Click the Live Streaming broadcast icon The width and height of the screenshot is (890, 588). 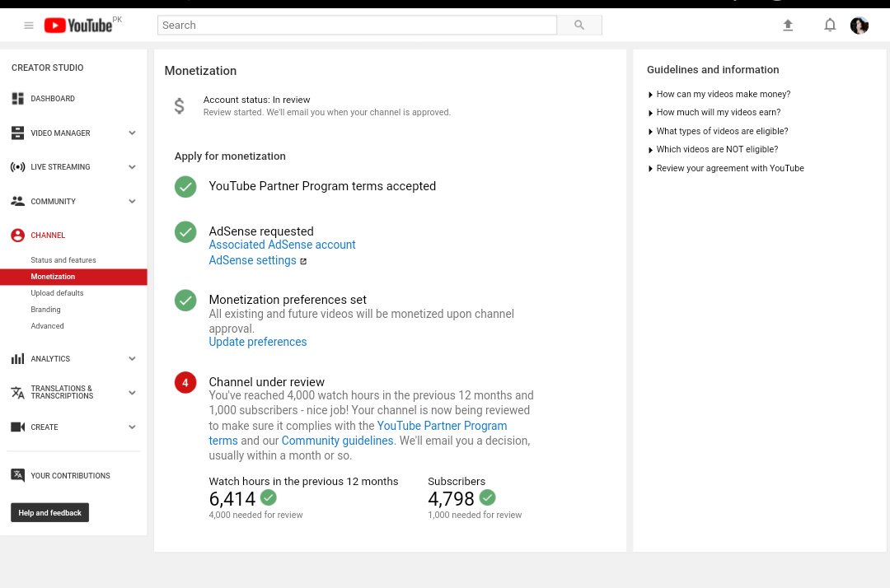(x=17, y=166)
